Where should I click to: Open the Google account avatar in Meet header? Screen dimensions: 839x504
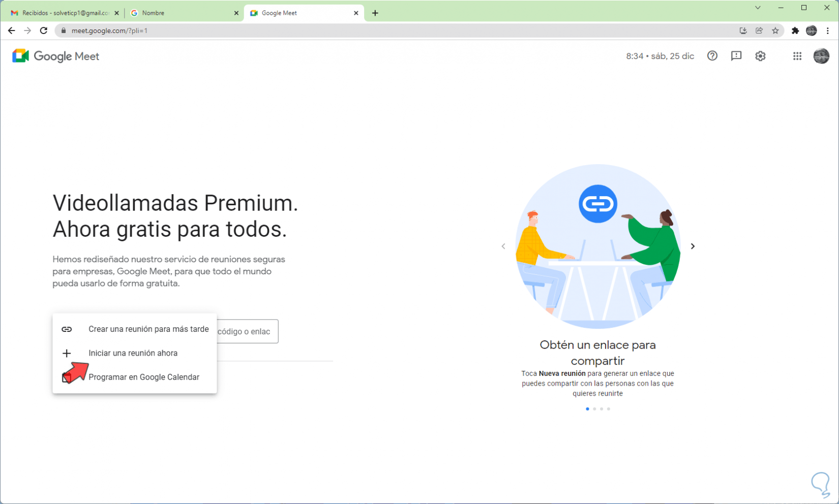click(x=821, y=56)
